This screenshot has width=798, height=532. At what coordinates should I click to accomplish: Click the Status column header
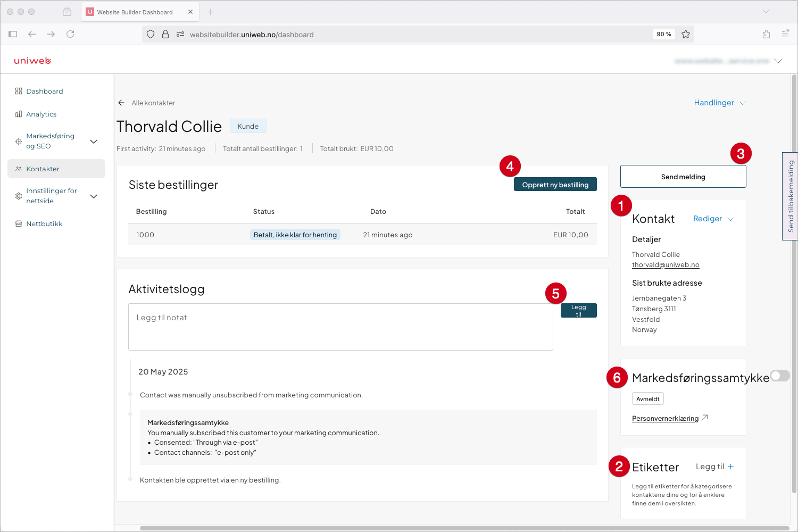coord(264,212)
